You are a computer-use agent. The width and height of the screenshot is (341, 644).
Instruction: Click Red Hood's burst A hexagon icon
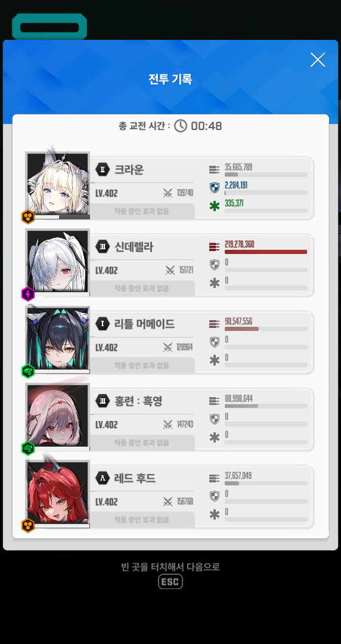tap(103, 478)
